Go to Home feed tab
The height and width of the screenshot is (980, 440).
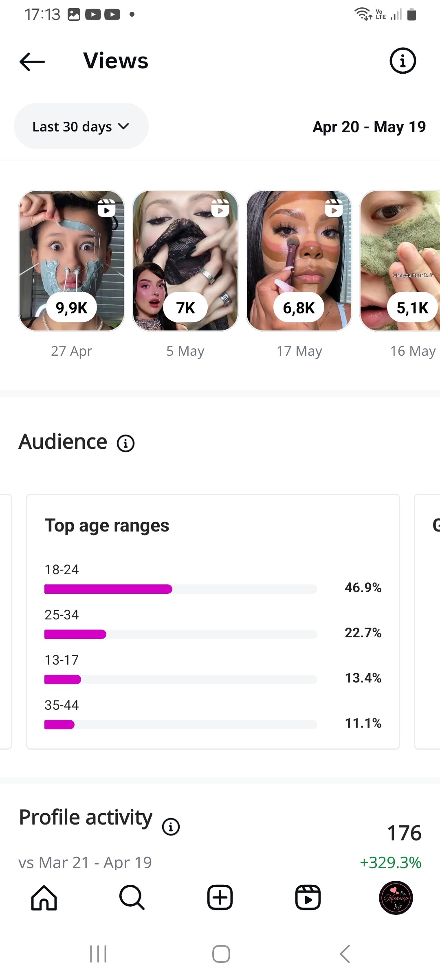click(x=44, y=897)
